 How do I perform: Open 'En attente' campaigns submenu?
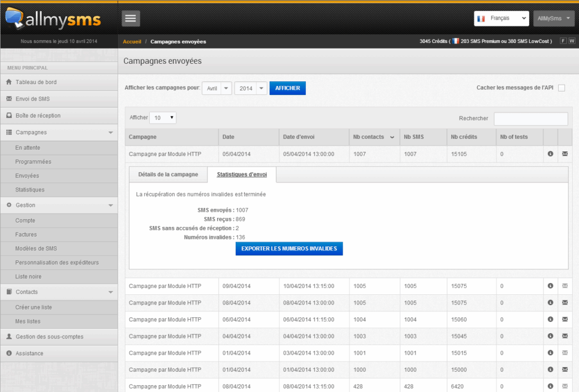(59, 147)
